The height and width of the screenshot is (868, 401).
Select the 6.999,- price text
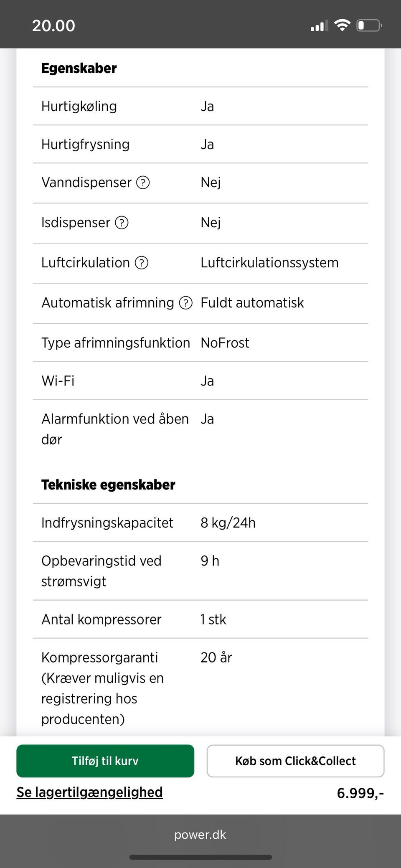360,793
